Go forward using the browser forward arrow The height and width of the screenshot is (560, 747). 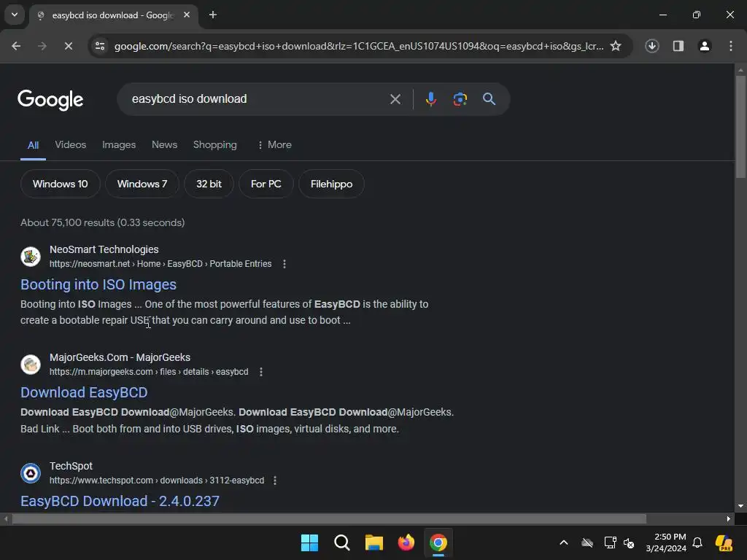(x=42, y=46)
